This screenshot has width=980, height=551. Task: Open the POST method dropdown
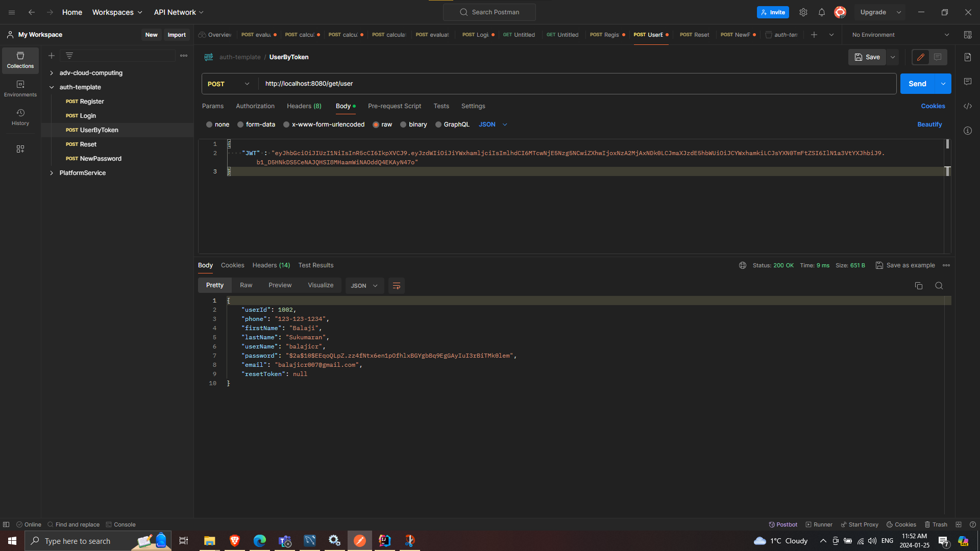pos(229,84)
